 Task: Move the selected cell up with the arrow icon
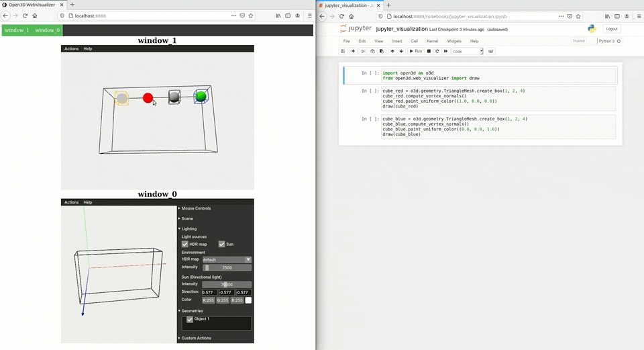(x=392, y=51)
